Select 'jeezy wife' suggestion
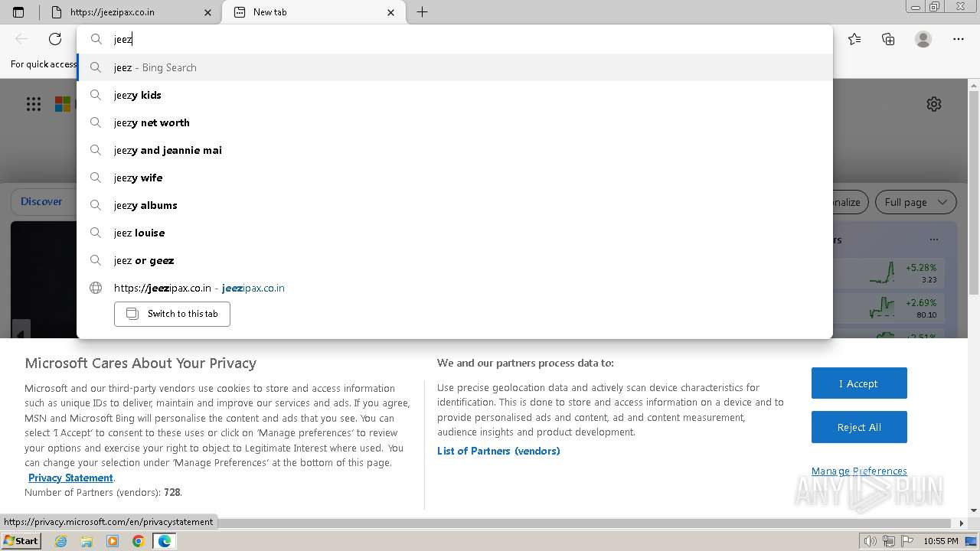Screen dimensions: 980x551 [455, 178]
